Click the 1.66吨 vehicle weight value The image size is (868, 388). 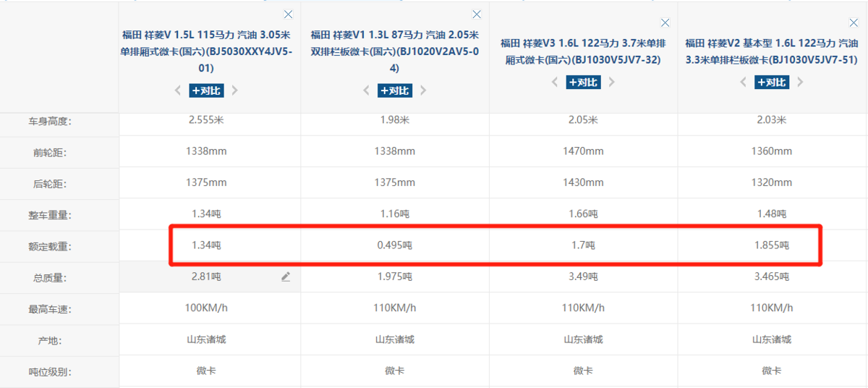pyautogui.click(x=584, y=214)
